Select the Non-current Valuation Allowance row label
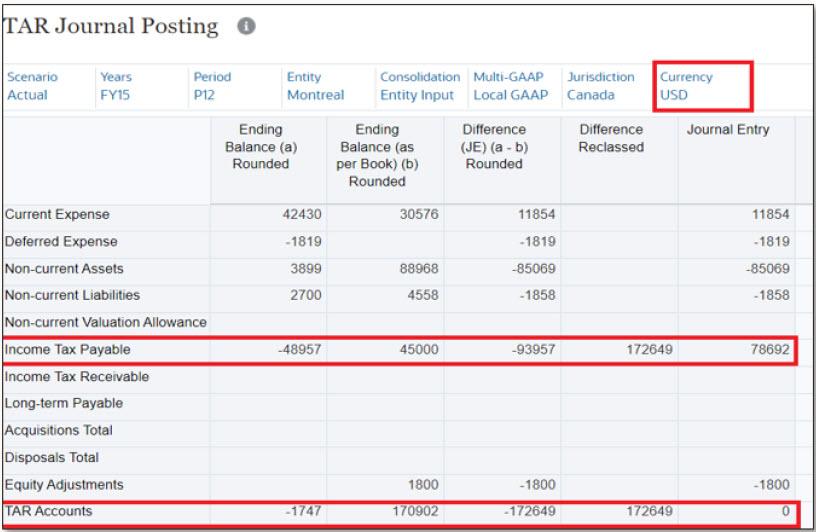Viewport: 816px width, 532px height. point(106,322)
